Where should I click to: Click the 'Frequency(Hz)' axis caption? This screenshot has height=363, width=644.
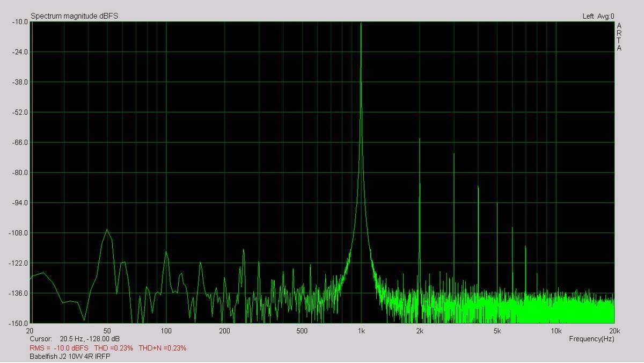click(x=592, y=339)
